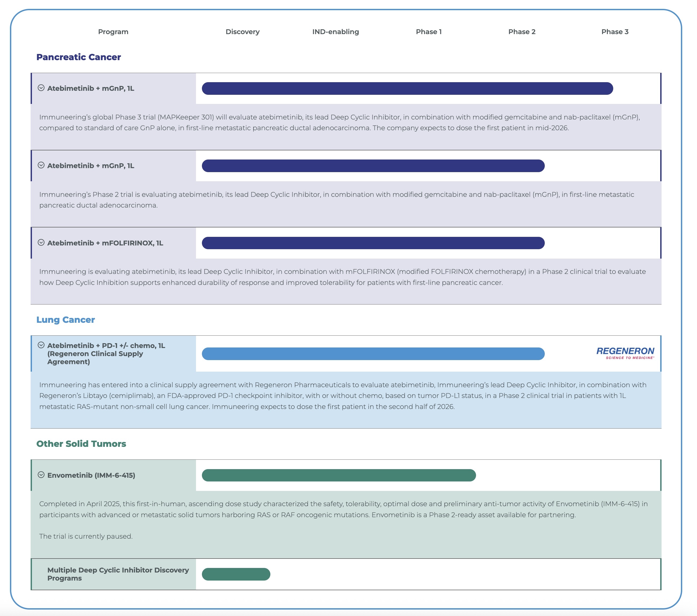The width and height of the screenshot is (697, 616).
Task: Click the mFOLFIRINOX navy progress bar
Action: [373, 243]
